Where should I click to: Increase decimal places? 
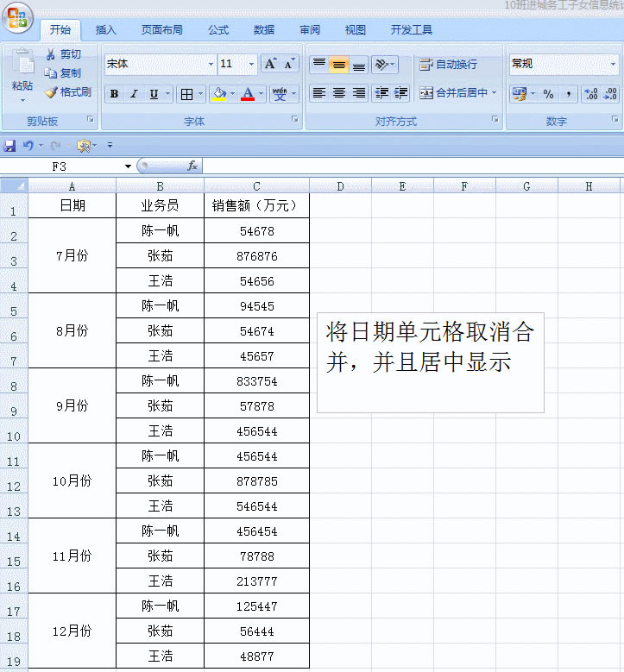click(591, 94)
